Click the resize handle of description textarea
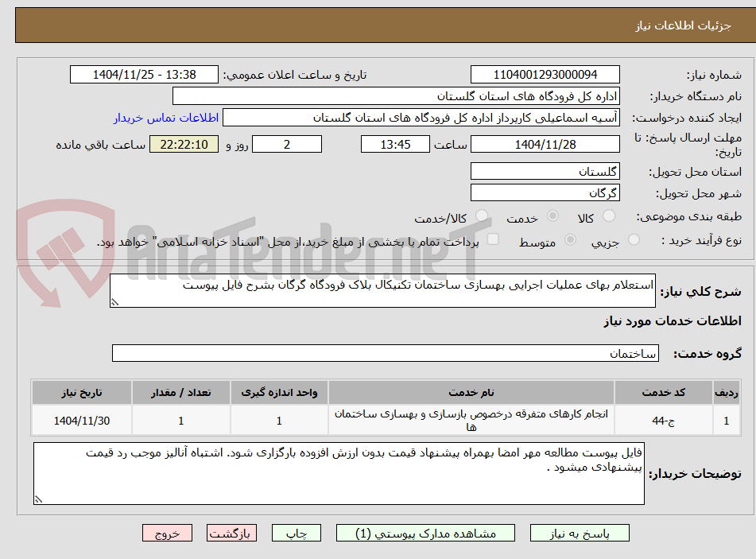 [x=114, y=302]
